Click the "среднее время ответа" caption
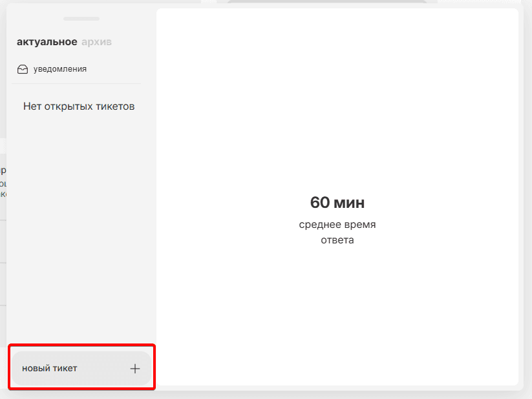The height and width of the screenshot is (399, 532). (x=337, y=232)
